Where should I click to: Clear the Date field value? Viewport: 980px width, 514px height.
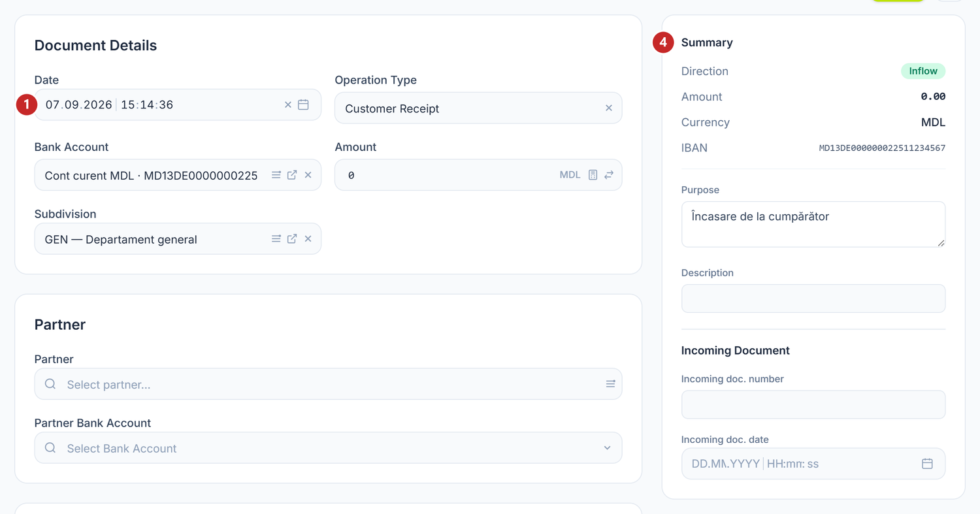pos(288,104)
